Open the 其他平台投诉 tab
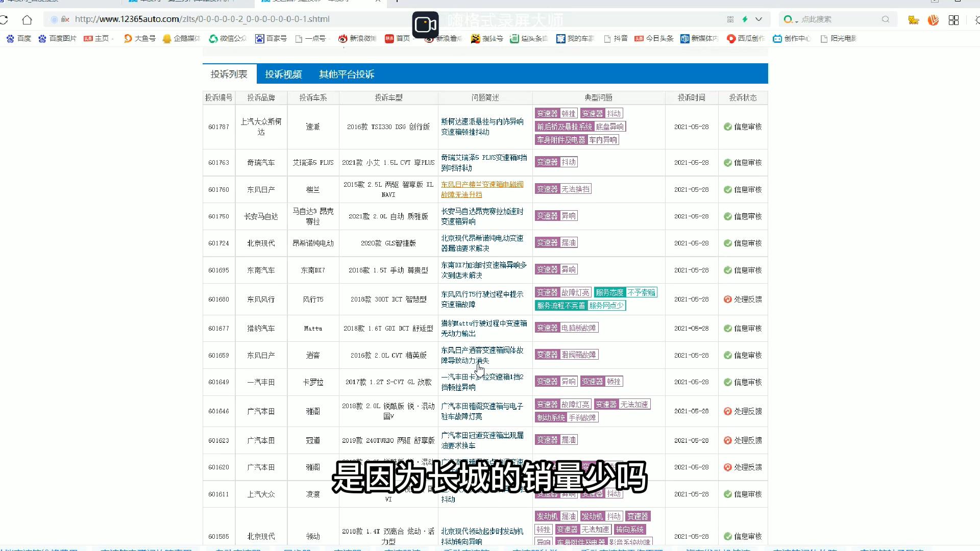The width and height of the screenshot is (980, 551). click(347, 73)
